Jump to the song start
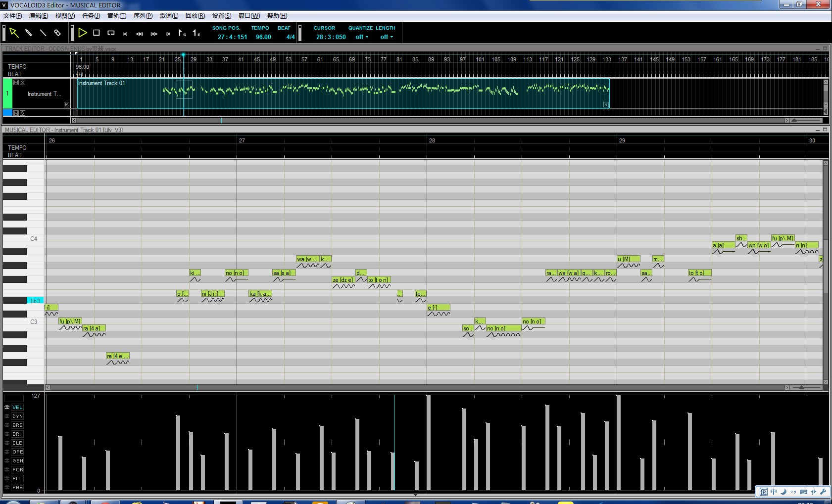Screen dimensions: 832x504 tap(125, 34)
